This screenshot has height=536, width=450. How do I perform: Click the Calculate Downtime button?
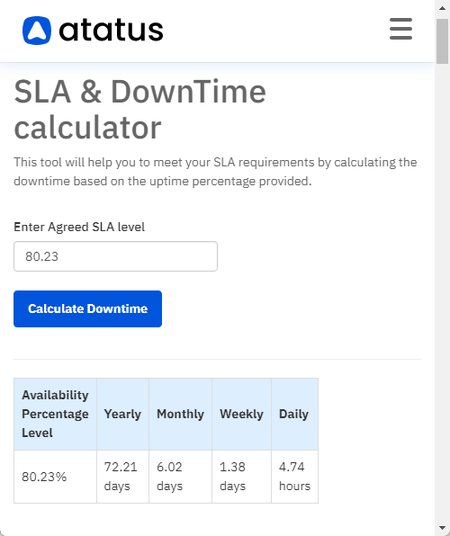[88, 309]
